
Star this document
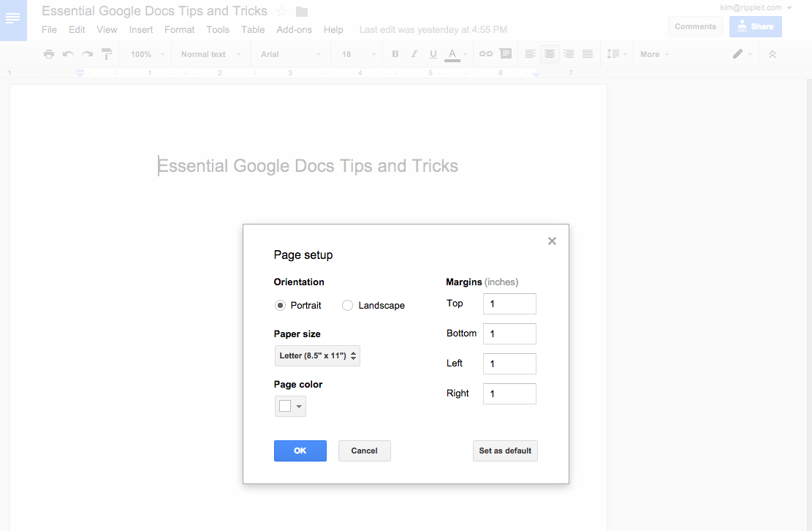coord(281,11)
